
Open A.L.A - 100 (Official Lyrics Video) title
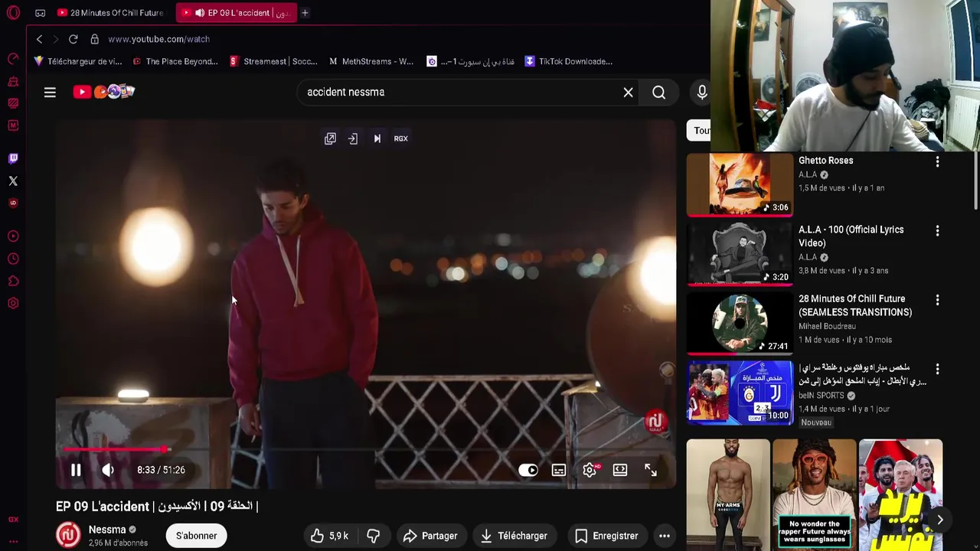(x=851, y=236)
